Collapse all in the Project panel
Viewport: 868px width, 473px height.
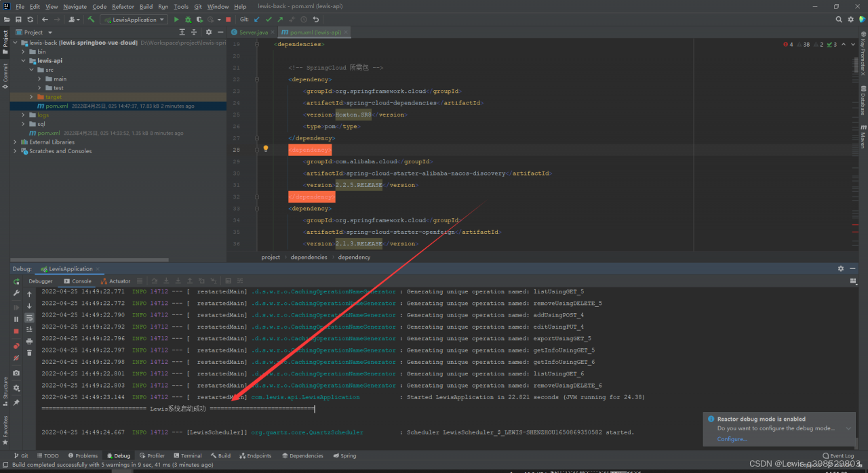[193, 32]
